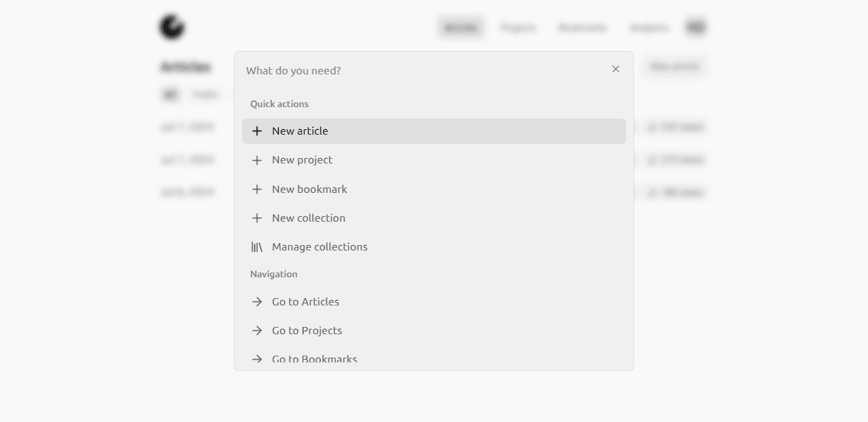Viewport: 868px width, 422px height.
Task: Choose the Manage collections text entry
Action: 320,247
